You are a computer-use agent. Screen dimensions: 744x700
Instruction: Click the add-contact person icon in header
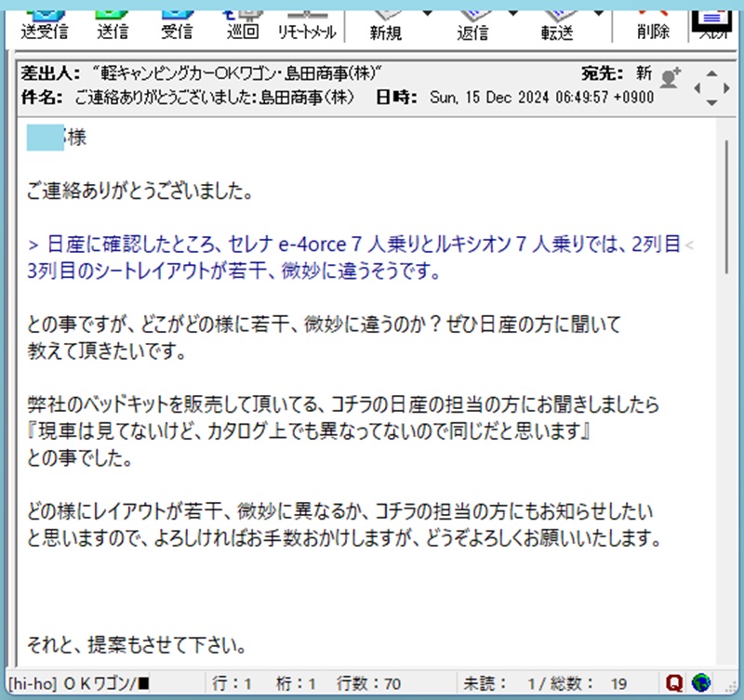pos(671,77)
